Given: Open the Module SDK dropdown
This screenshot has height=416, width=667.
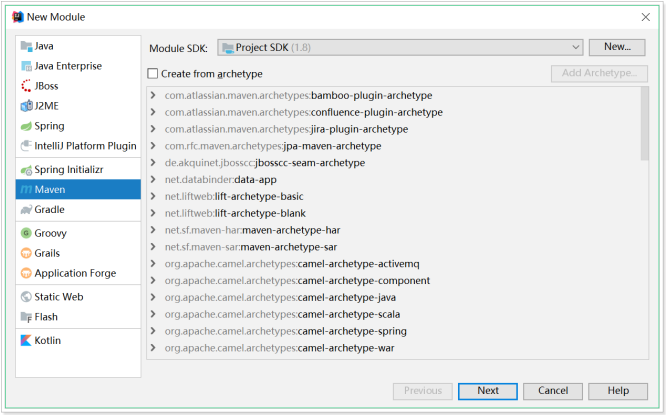Looking at the screenshot, I should point(400,47).
